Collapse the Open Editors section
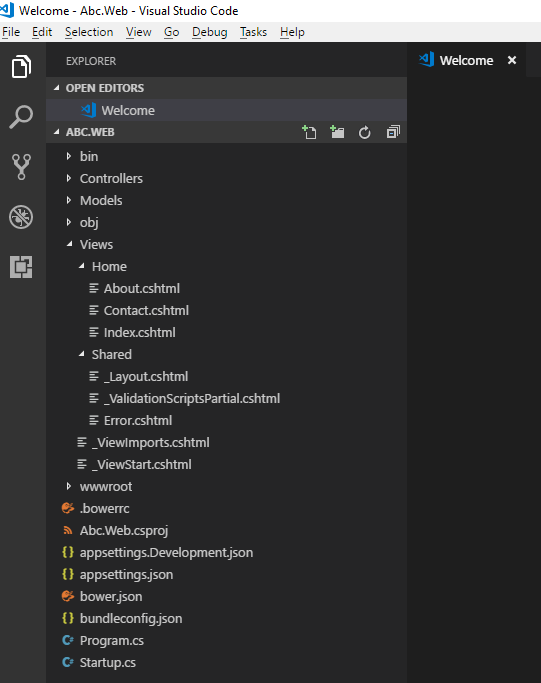The height and width of the screenshot is (683, 541). [56, 88]
